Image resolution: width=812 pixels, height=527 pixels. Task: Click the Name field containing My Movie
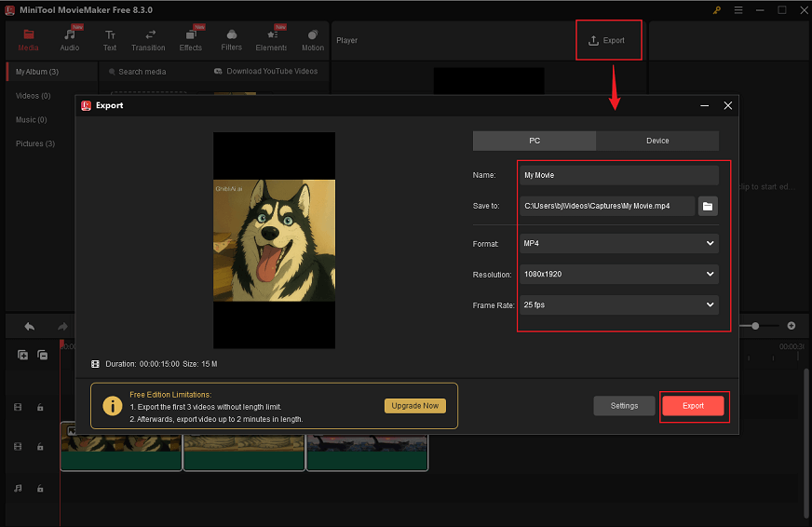619,175
